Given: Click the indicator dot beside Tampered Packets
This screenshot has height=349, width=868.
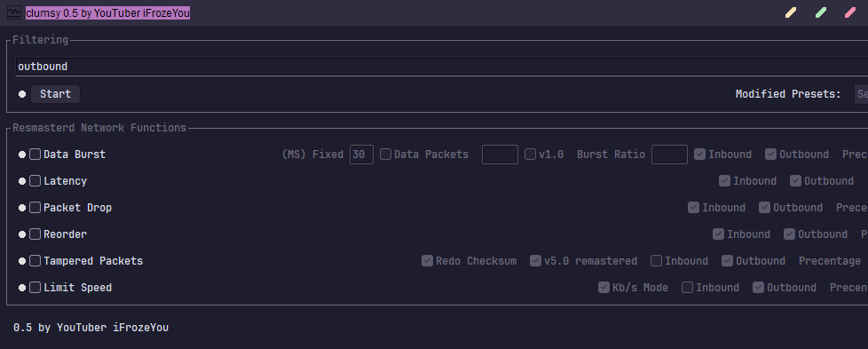Looking at the screenshot, I should click(22, 261).
